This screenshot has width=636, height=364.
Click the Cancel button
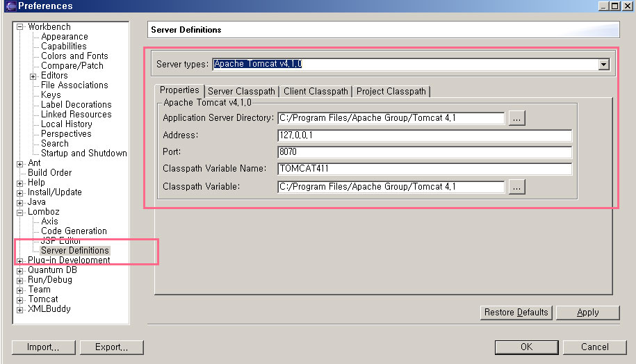click(594, 347)
